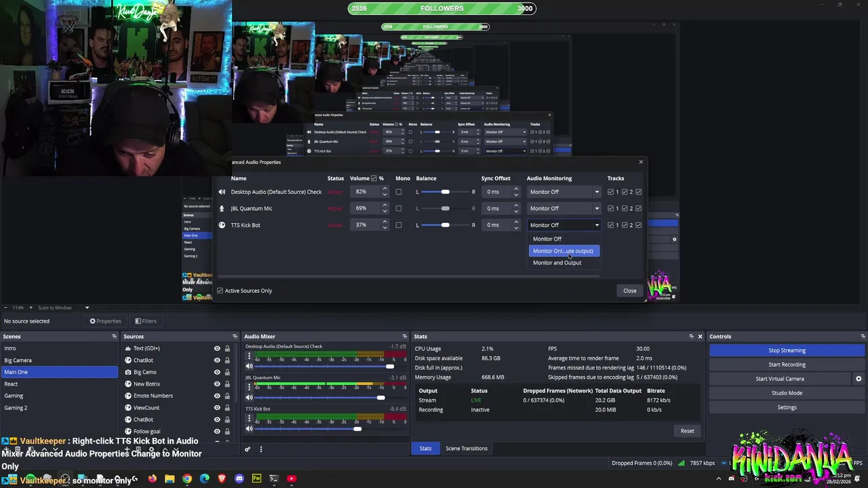Increase Desktop Audio volume percent stepper

385,189
